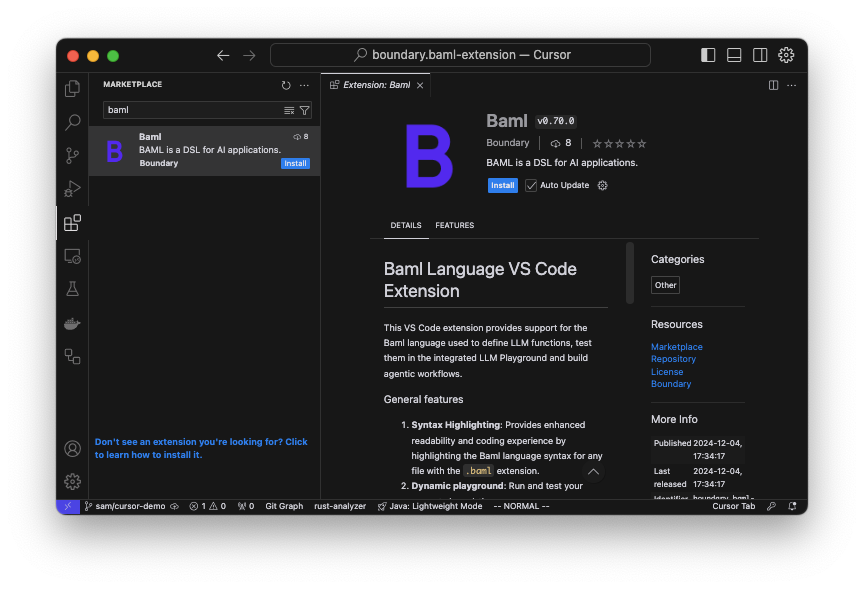Image resolution: width=864 pixels, height=589 pixels.
Task: Switch to the DETAILS tab
Action: tap(406, 225)
